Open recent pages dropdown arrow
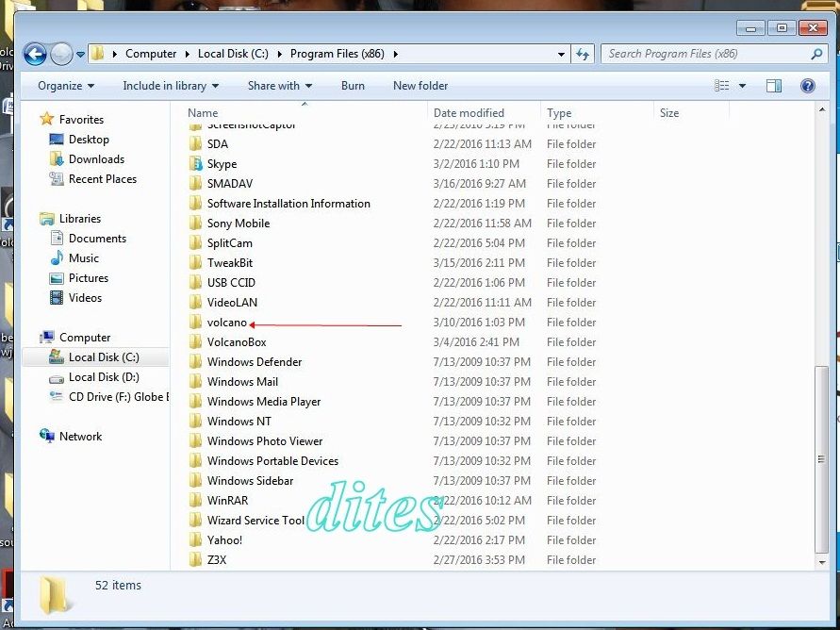 80,54
